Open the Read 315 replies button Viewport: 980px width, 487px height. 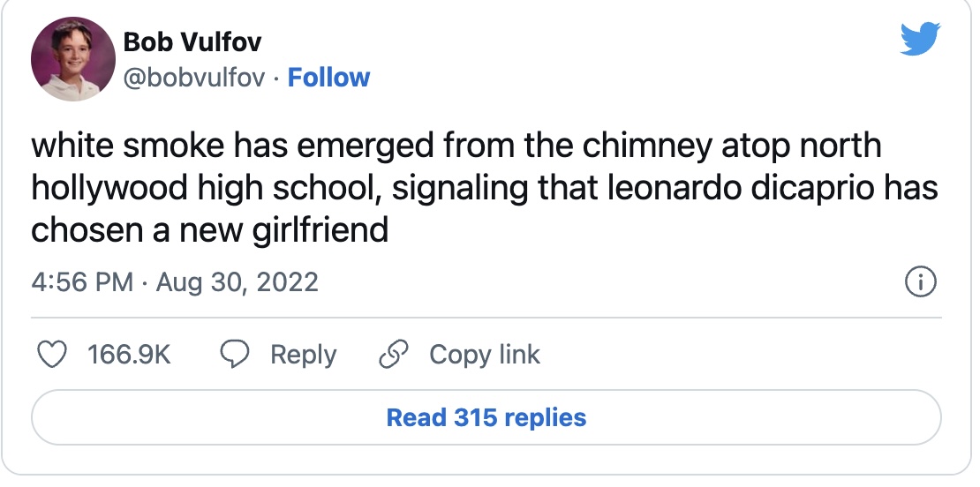click(486, 417)
